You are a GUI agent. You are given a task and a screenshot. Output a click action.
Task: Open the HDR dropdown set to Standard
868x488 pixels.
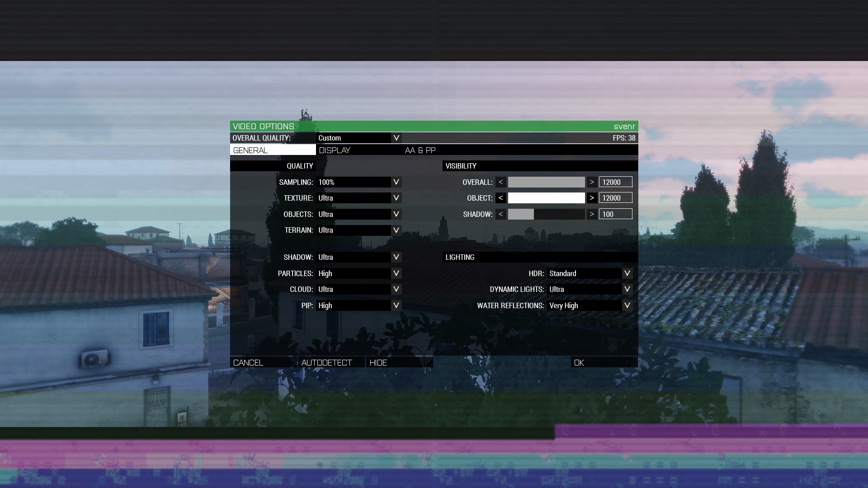[590, 273]
